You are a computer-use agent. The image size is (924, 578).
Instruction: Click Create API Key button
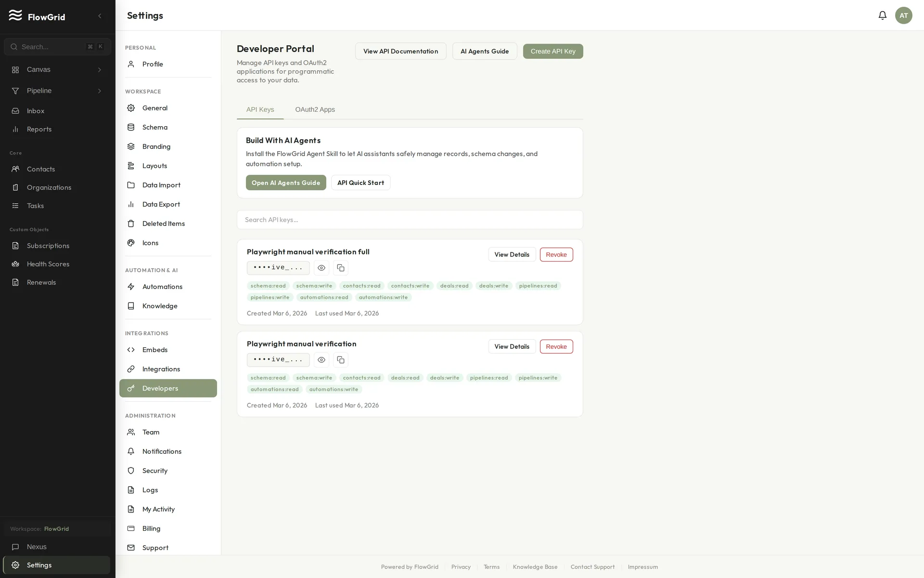[553, 51]
